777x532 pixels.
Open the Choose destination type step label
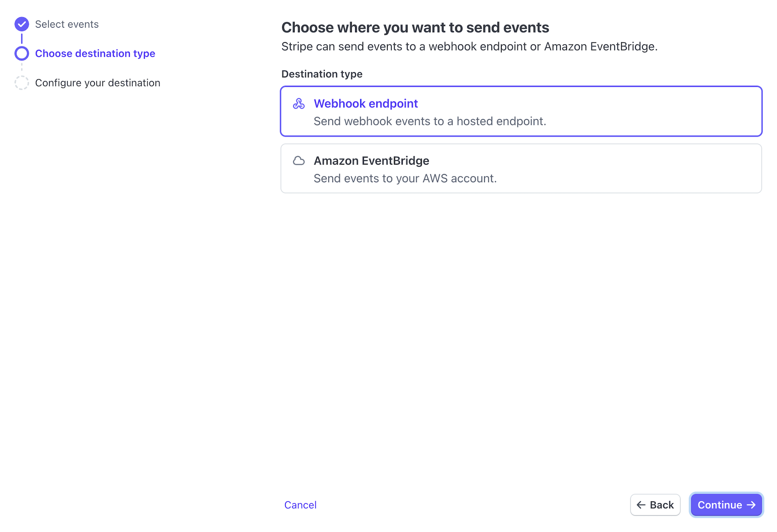(95, 54)
